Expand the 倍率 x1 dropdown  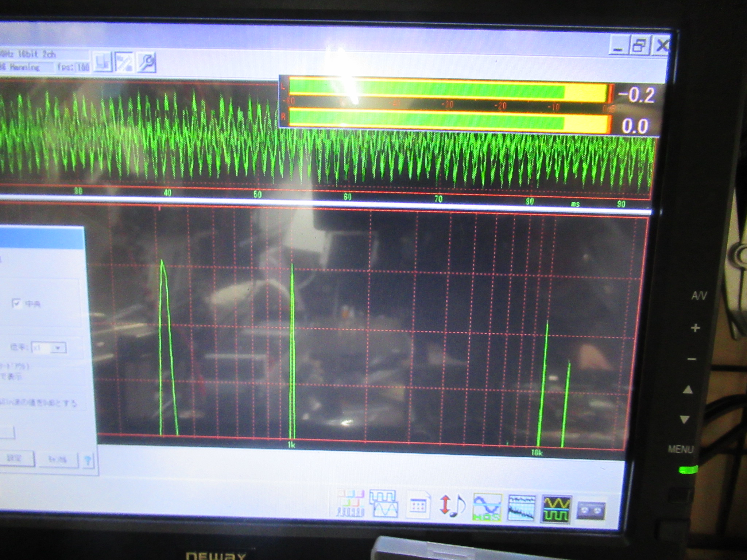click(x=58, y=348)
